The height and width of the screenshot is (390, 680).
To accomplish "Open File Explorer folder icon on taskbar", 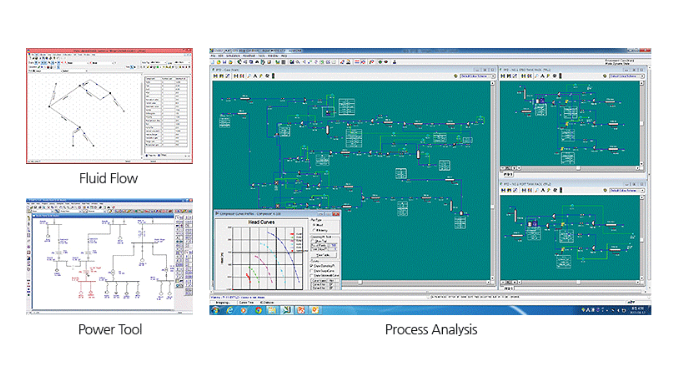I will (x=272, y=310).
